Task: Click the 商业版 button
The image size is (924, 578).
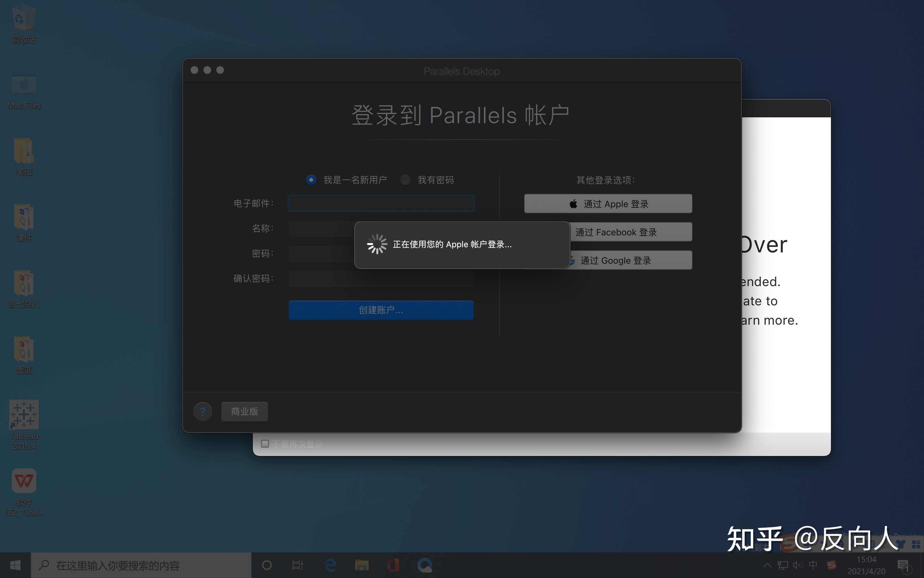Action: click(245, 412)
